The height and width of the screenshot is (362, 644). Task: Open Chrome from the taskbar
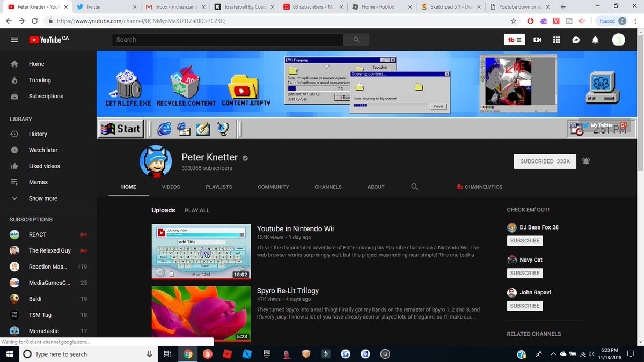pyautogui.click(x=187, y=354)
